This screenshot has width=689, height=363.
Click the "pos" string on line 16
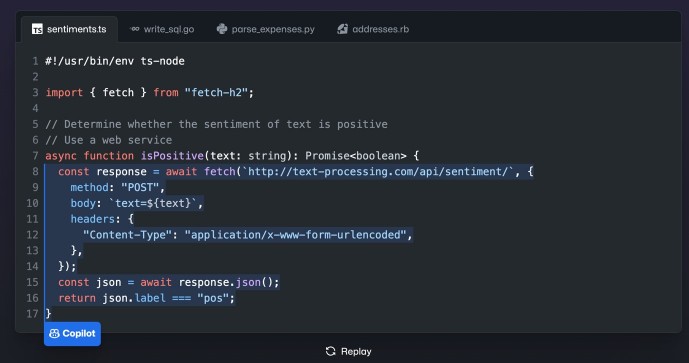(x=213, y=298)
